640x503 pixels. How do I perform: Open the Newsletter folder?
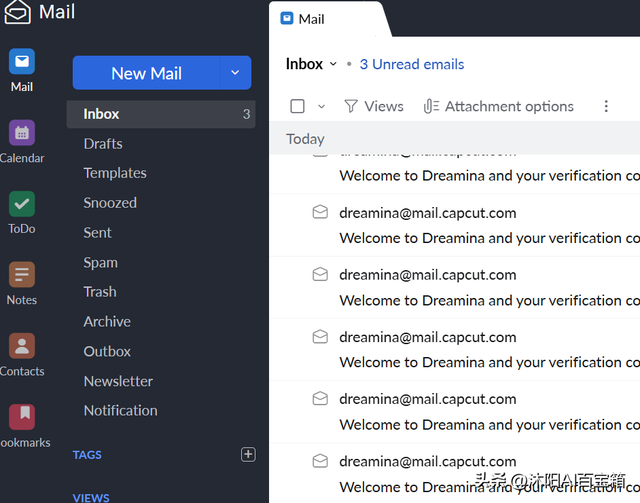(118, 381)
